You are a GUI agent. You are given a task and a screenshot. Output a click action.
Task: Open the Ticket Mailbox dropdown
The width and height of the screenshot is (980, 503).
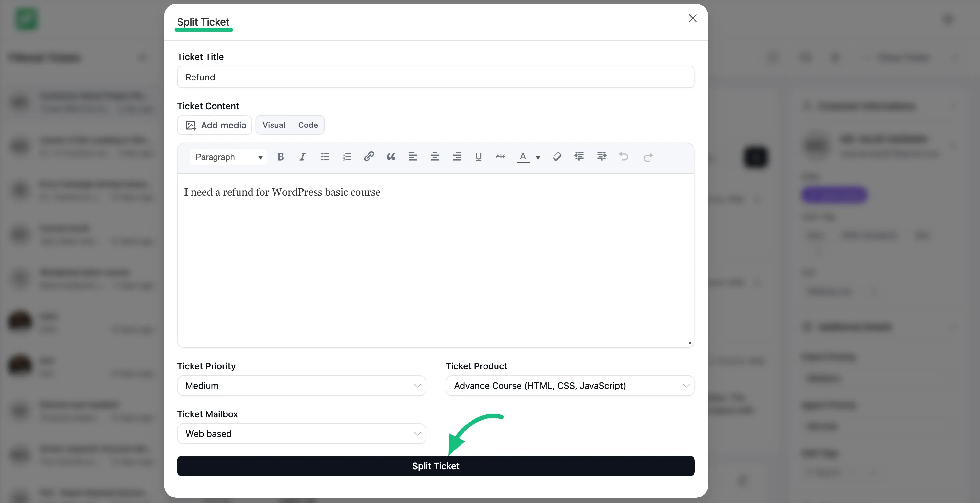301,433
